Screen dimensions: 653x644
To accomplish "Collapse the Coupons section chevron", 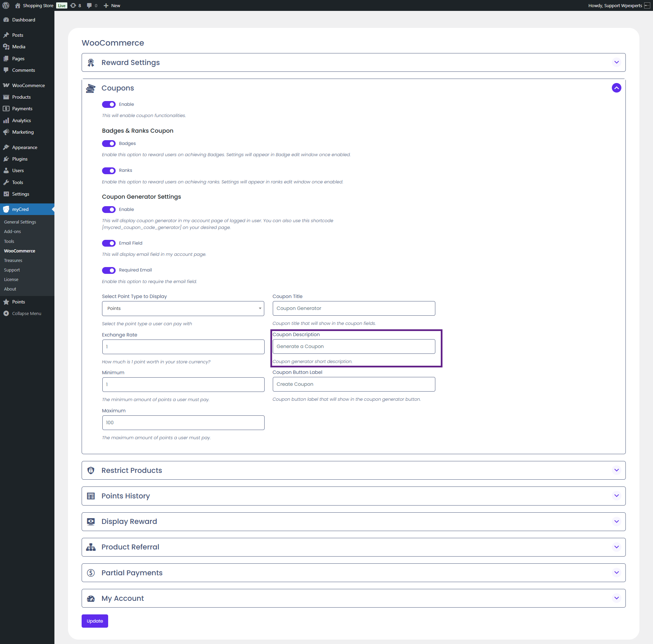I will tap(616, 88).
